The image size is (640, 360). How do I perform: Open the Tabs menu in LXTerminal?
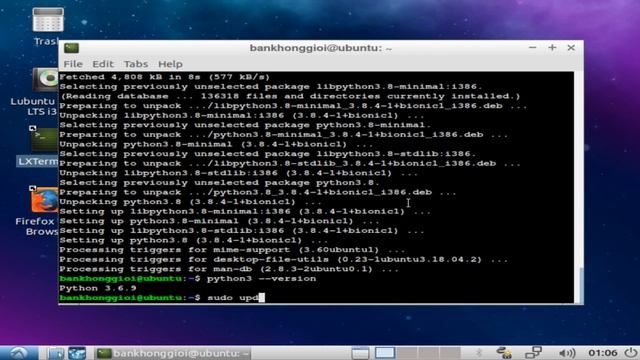point(136,64)
